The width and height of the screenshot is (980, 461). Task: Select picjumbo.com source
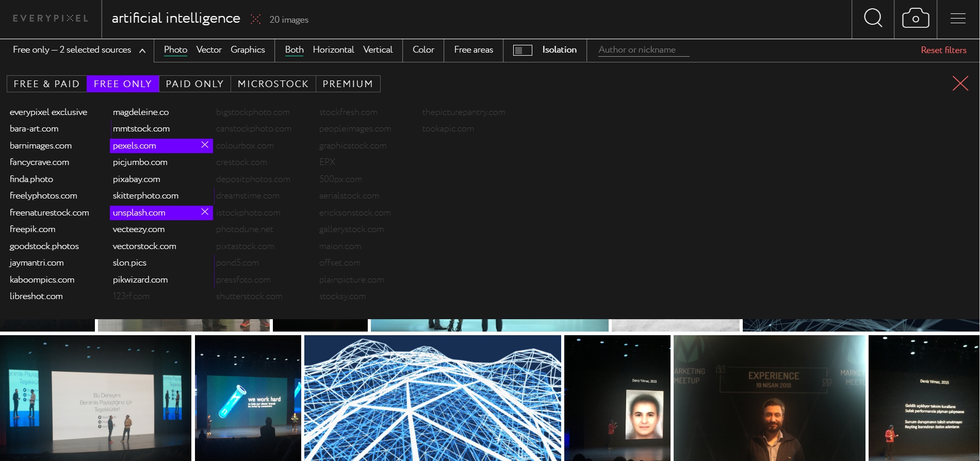[140, 162]
